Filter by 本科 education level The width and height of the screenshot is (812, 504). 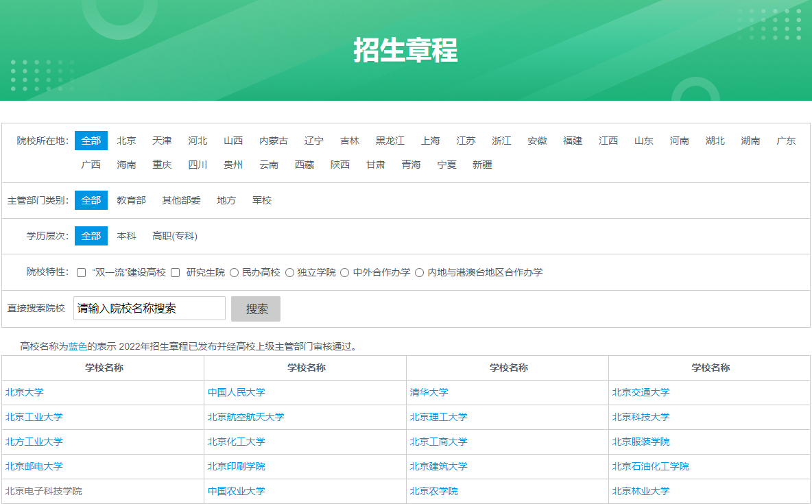coord(126,236)
